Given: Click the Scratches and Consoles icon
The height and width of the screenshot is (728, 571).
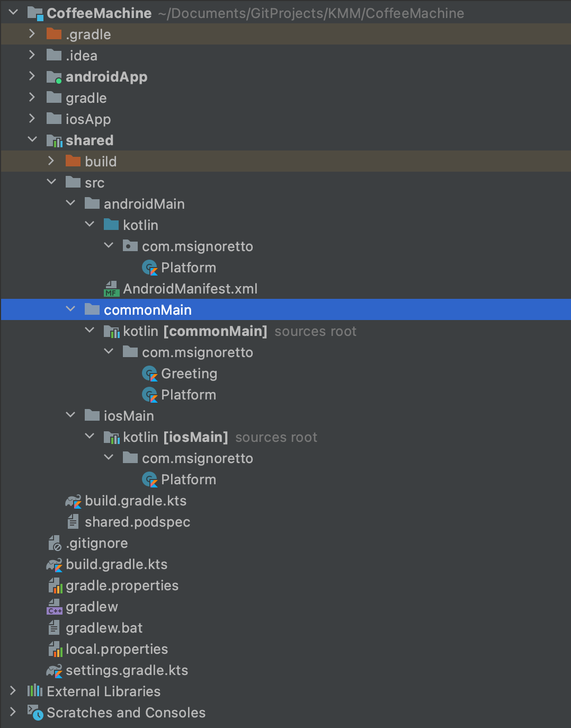Looking at the screenshot, I should tap(35, 713).
